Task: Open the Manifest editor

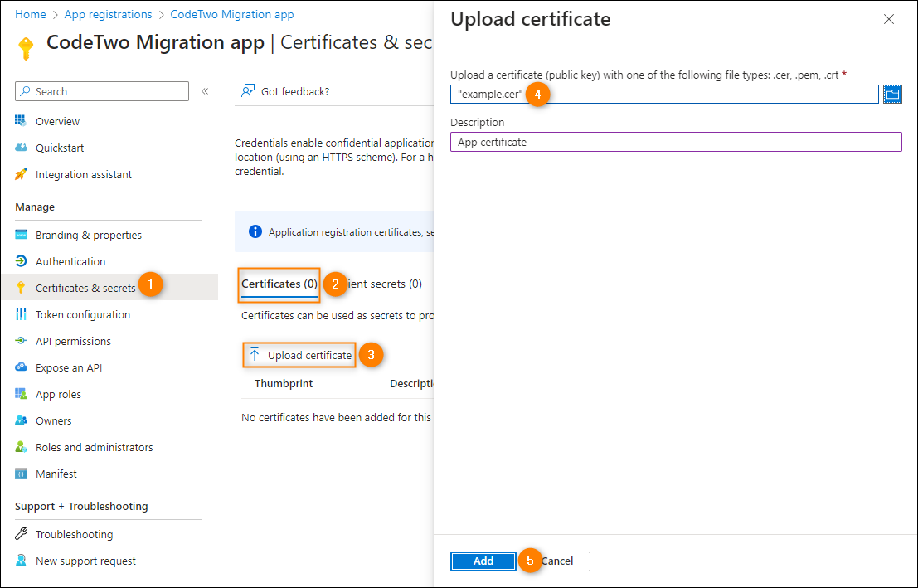Action: tap(56, 474)
